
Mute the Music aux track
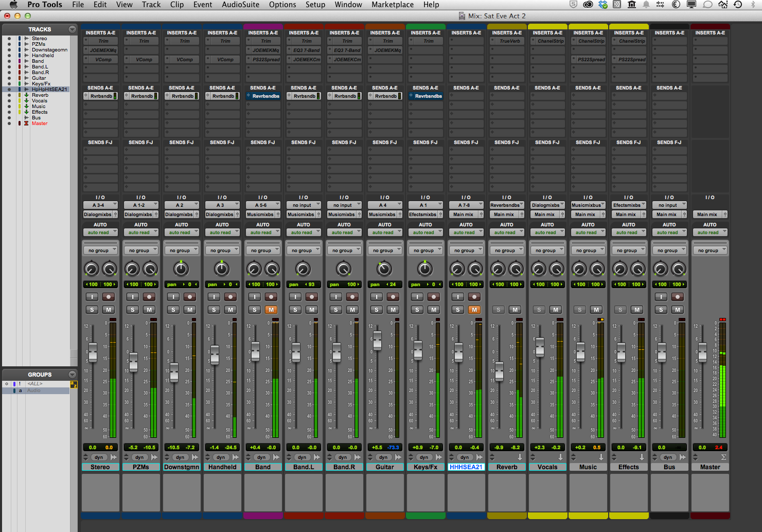tap(596, 310)
